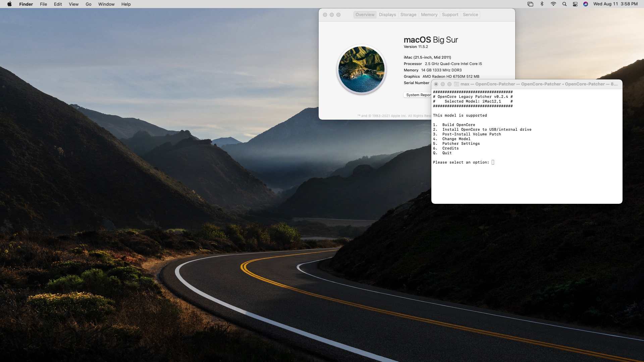The height and width of the screenshot is (362, 644).
Task: Open the File menu
Action: point(43,4)
